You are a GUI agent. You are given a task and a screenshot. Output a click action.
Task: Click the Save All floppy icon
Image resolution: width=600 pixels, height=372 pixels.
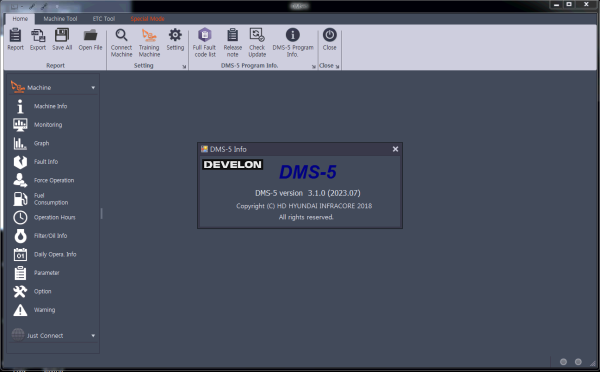coord(62,35)
